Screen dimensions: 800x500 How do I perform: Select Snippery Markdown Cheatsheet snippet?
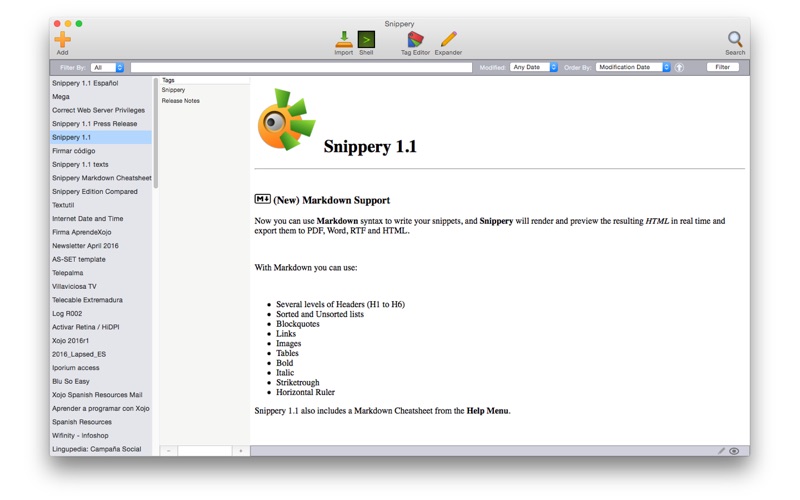(101, 178)
